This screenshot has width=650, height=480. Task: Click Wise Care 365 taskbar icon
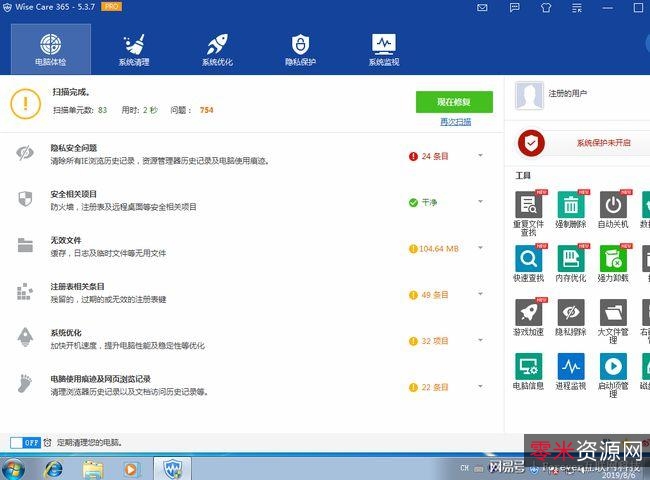pyautogui.click(x=172, y=469)
